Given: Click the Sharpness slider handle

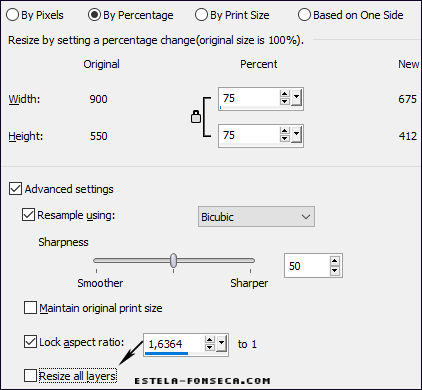Looking at the screenshot, I should [173, 260].
